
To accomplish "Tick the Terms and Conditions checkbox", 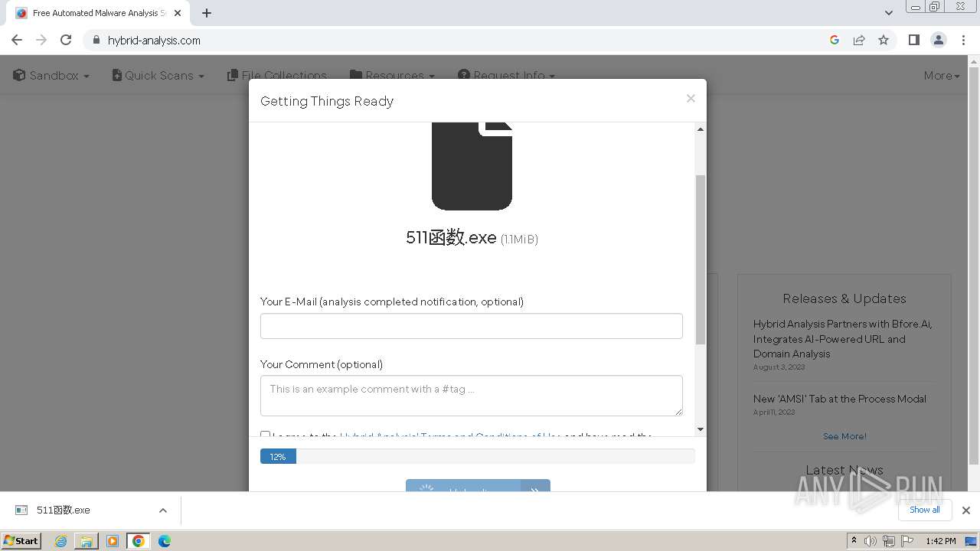I will [265, 435].
